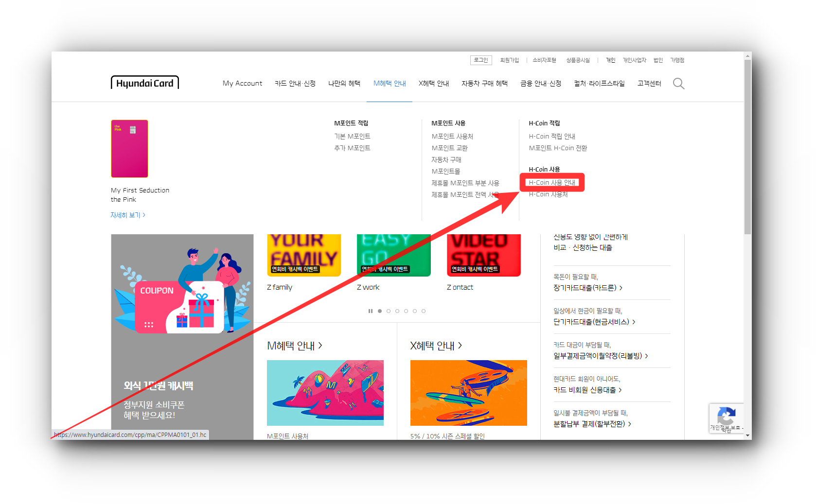Open the 고객센터 menu
The width and height of the screenshot is (816, 504).
point(649,84)
